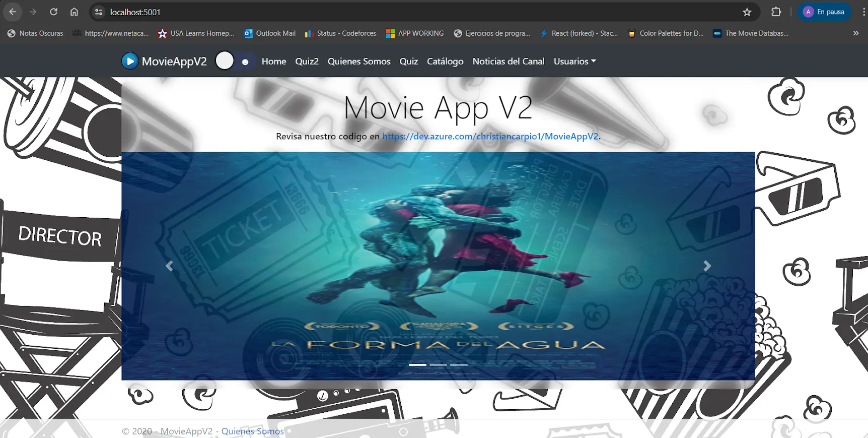868x438 pixels.
Task: Open the extensions puzzle icon
Action: pyautogui.click(x=776, y=12)
